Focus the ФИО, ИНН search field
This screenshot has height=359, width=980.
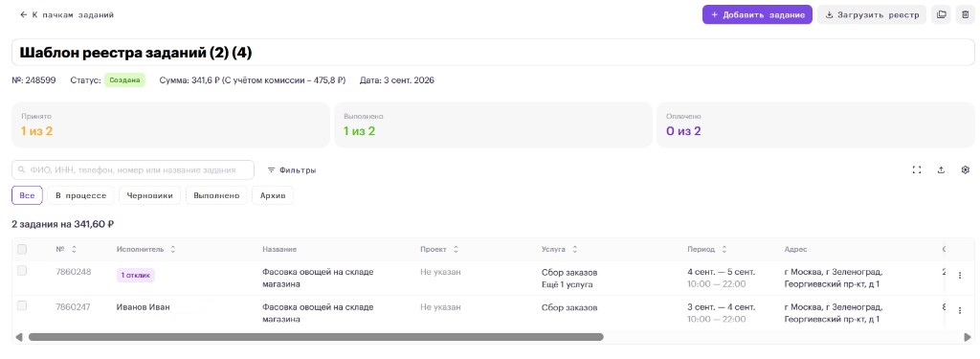pyautogui.click(x=133, y=169)
